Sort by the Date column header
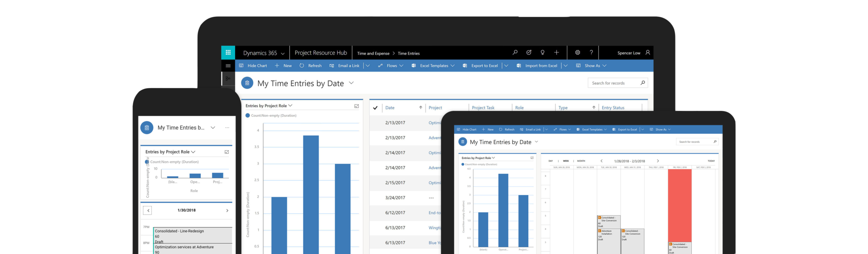The image size is (868, 254). click(x=390, y=108)
